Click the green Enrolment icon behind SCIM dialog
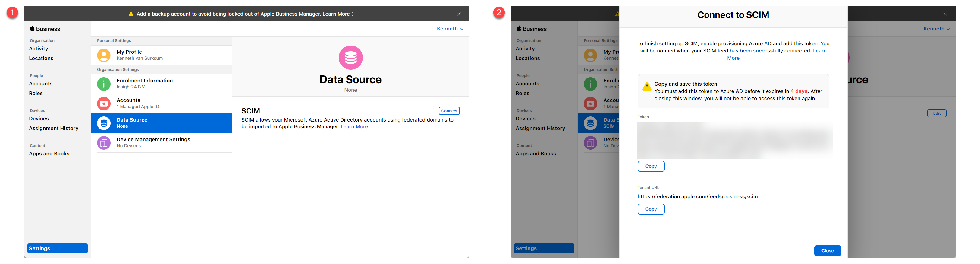This screenshot has height=264, width=980. click(590, 84)
